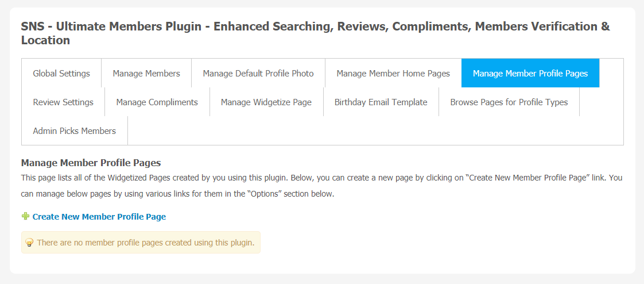The width and height of the screenshot is (644, 284).
Task: Click the SNS Ultimate Members Plugin title
Action: click(316, 34)
